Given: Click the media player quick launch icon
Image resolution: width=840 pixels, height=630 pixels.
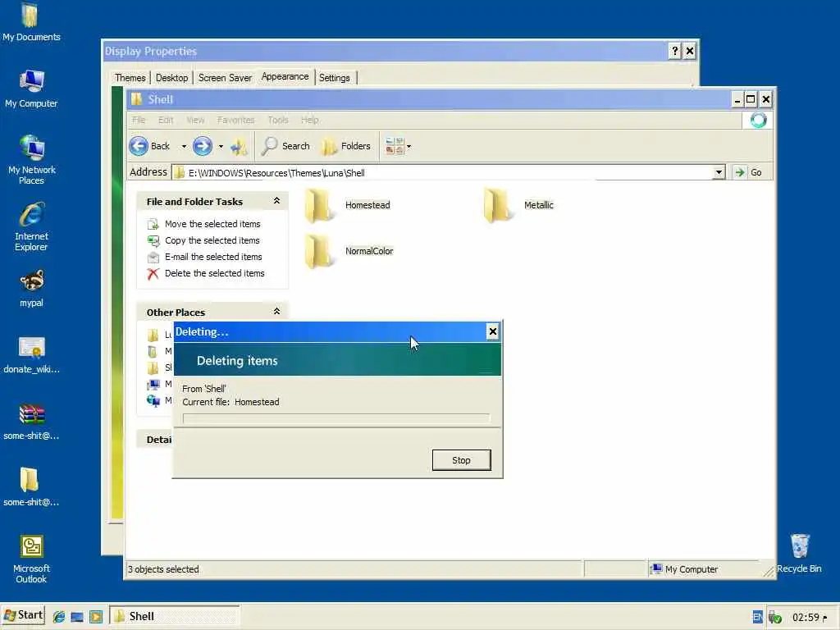Looking at the screenshot, I should (x=96, y=617).
